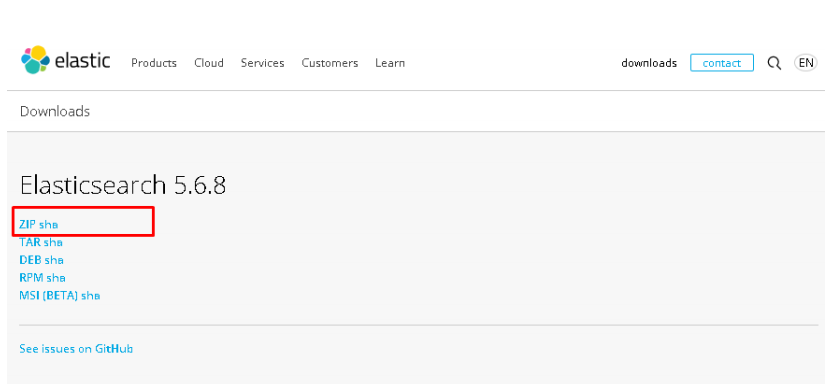Click the elastic logo

(x=65, y=60)
